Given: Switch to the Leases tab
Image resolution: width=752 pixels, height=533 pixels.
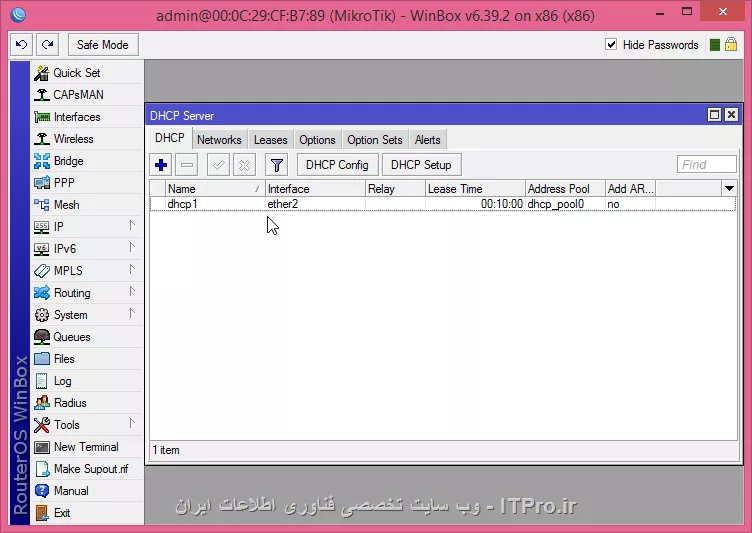Looking at the screenshot, I should [x=270, y=140].
